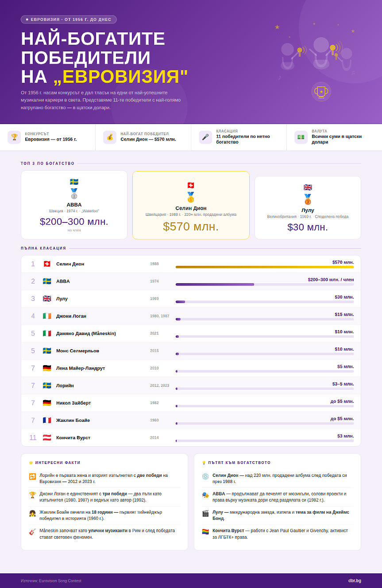Click the Интересни факти heading
This screenshot has width=382, height=588.
(x=58, y=463)
